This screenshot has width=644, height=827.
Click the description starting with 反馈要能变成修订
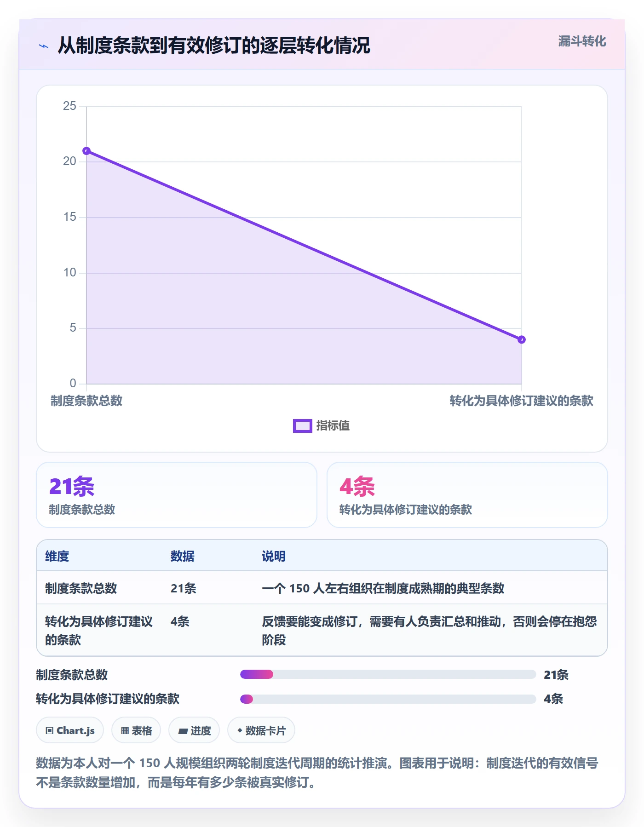[429, 631]
